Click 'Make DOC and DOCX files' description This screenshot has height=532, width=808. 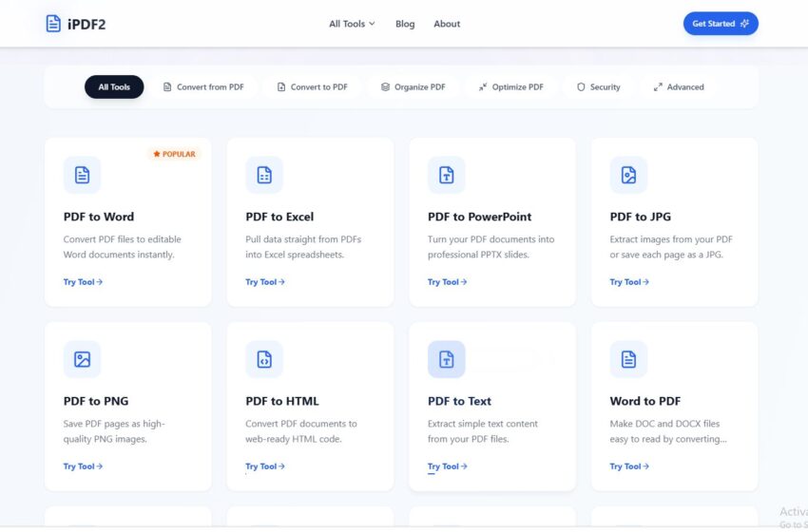point(664,424)
